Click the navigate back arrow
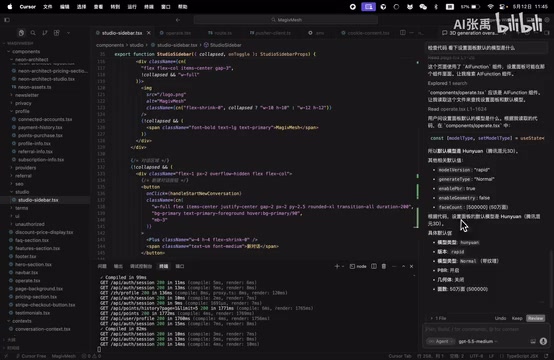This screenshot has width=554, height=360. pos(178,20)
